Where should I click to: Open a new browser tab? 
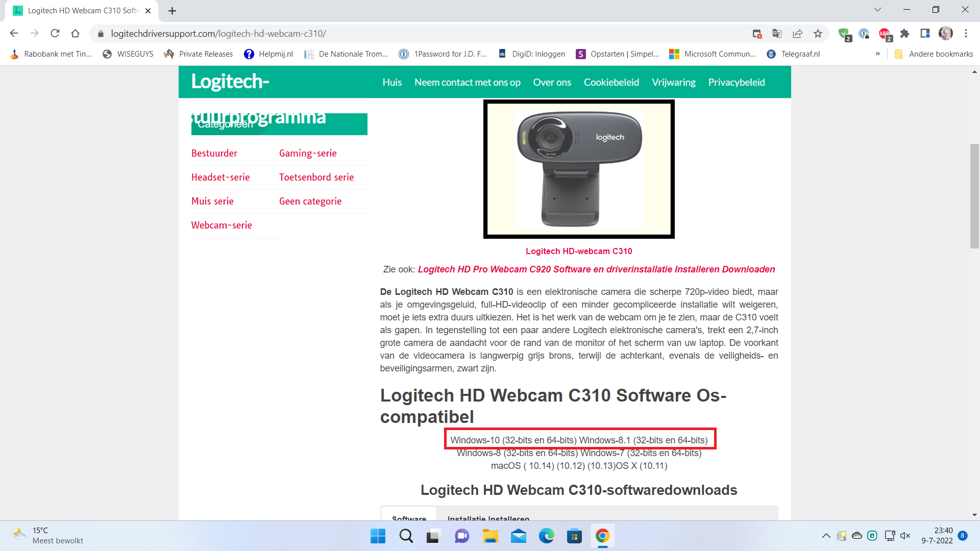click(172, 11)
